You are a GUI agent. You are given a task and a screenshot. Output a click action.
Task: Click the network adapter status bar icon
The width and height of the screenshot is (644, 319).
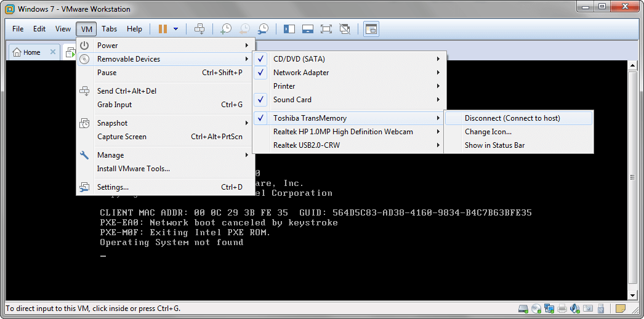[x=549, y=308]
